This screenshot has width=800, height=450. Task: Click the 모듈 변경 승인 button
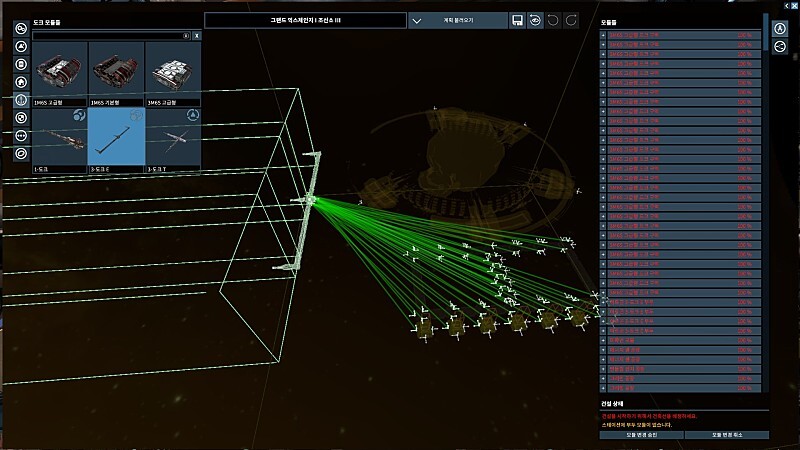click(x=641, y=435)
